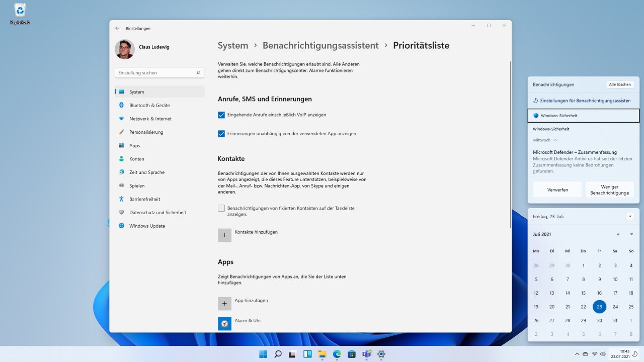644x362 pixels.
Task: Click the person icon beside Konten
Action: (121, 159)
